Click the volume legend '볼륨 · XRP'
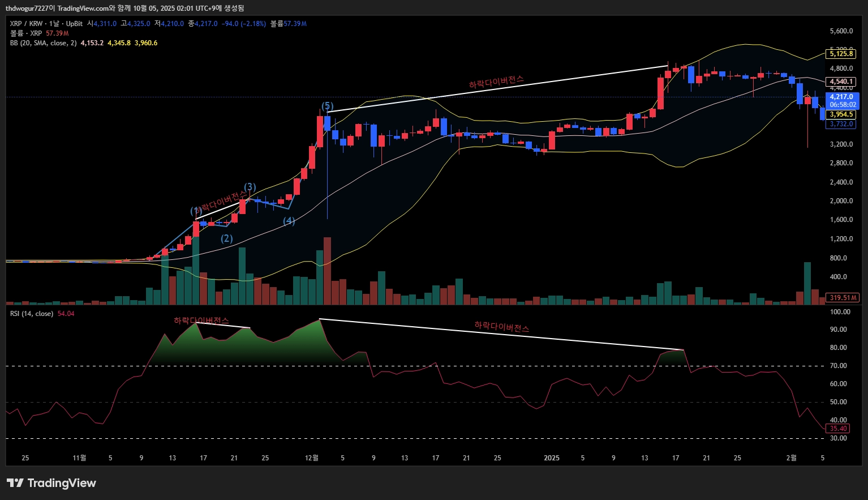The width and height of the screenshot is (868, 500). click(26, 33)
